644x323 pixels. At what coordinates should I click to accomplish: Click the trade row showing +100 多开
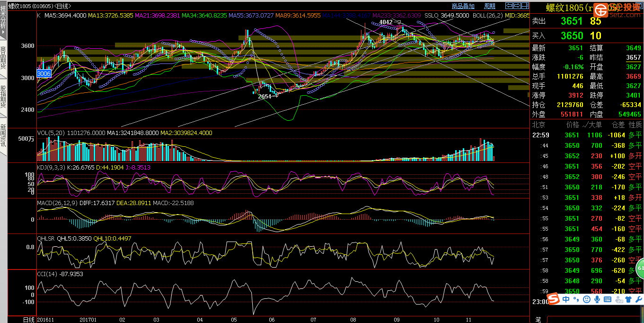[x=587, y=156]
